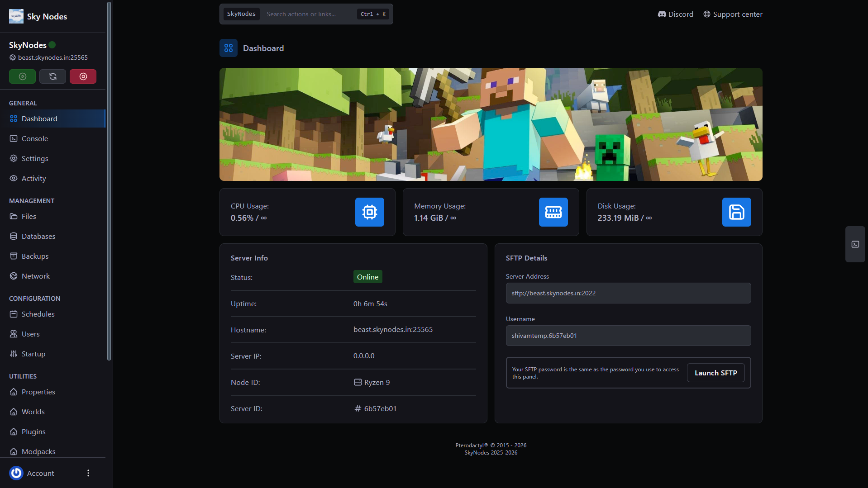Click the Online status badge
The image size is (868, 488).
click(367, 277)
